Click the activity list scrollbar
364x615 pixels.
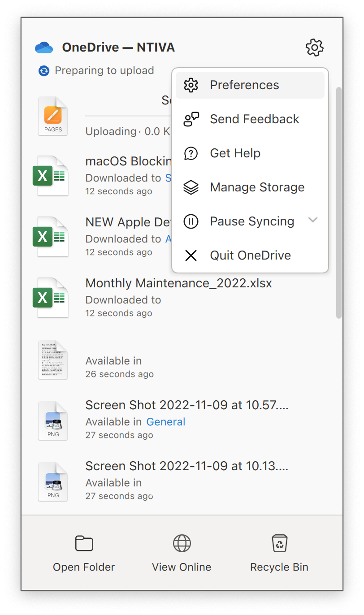click(339, 203)
